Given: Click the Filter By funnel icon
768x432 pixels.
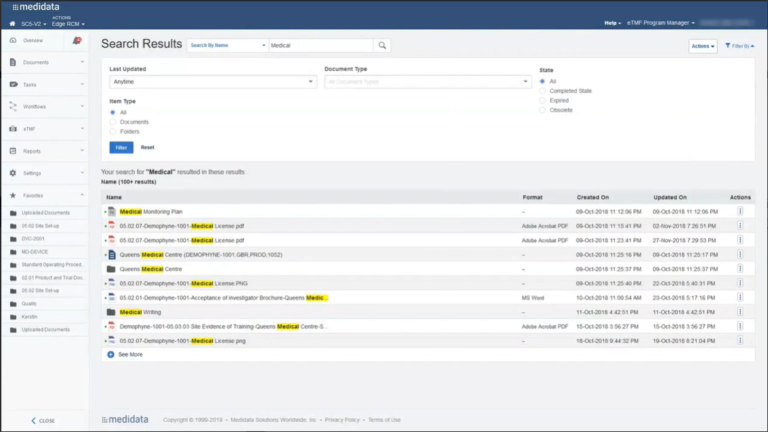Looking at the screenshot, I should pyautogui.click(x=728, y=46).
